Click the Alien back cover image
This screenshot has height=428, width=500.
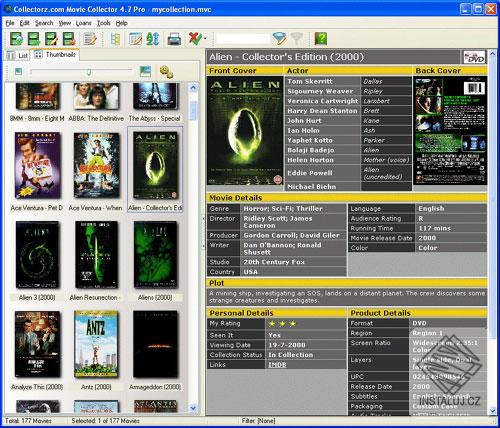pyautogui.click(x=450, y=130)
